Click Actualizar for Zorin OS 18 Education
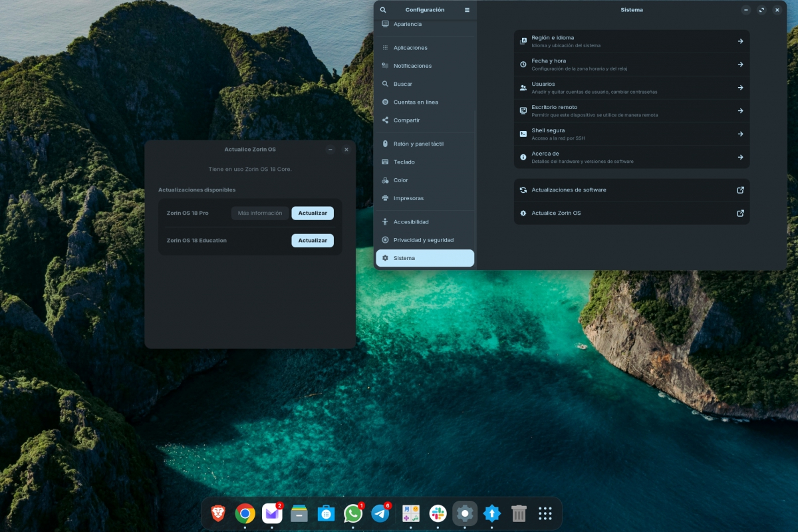The height and width of the screenshot is (532, 798). [x=313, y=240]
